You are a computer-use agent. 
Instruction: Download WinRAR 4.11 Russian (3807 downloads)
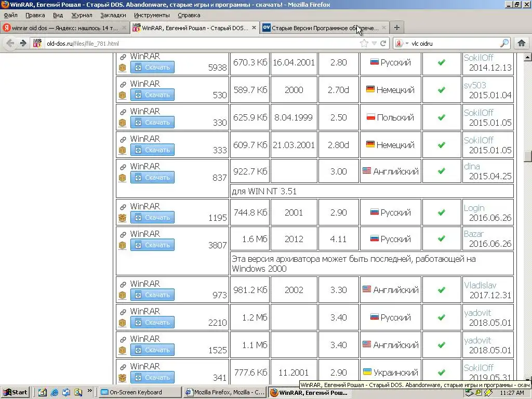(152, 245)
